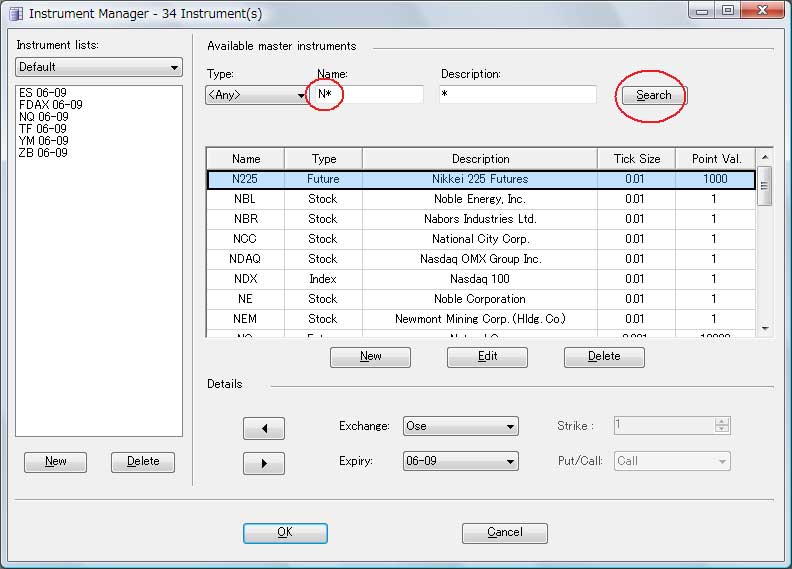792x569 pixels.
Task: Click the right arrow add button
Action: (264, 463)
